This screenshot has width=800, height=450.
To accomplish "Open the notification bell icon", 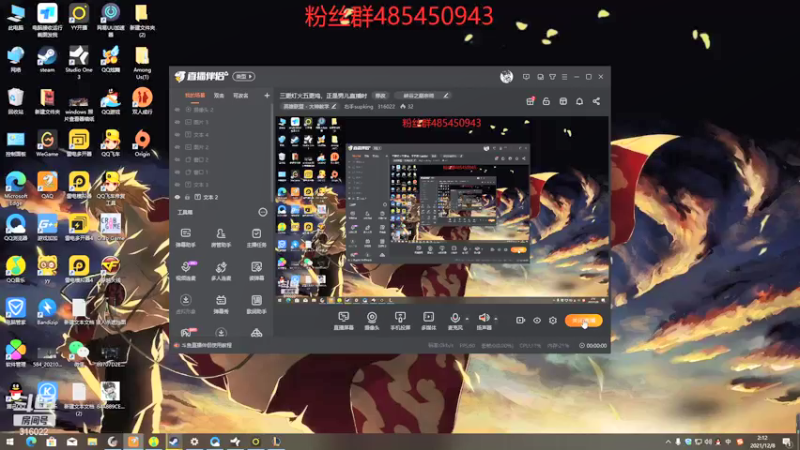I will 580,101.
